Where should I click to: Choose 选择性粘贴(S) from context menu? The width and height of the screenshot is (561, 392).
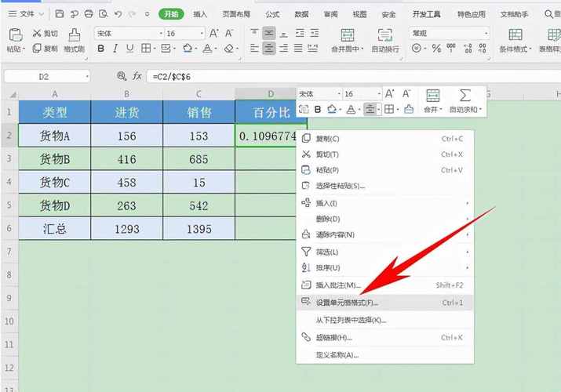[x=385, y=186]
